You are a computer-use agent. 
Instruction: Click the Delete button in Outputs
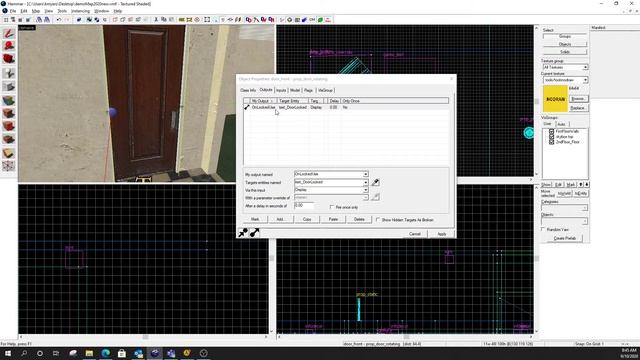pos(359,220)
